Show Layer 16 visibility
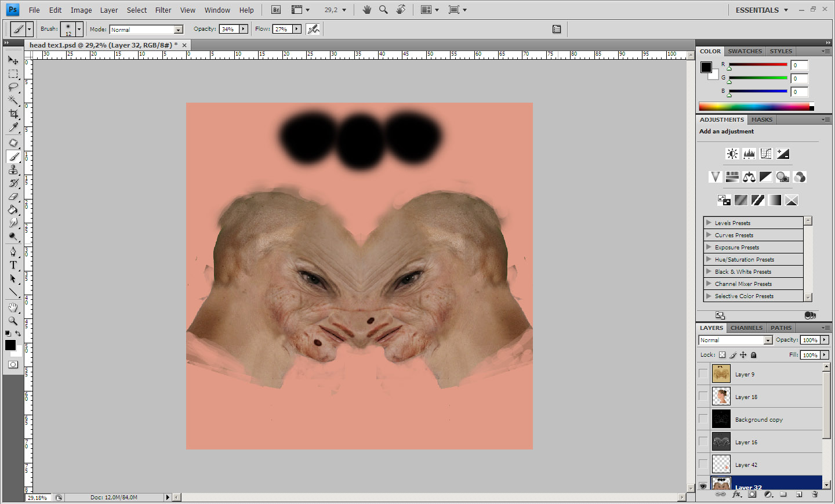Screen dimensions: 835x504 click(703, 442)
